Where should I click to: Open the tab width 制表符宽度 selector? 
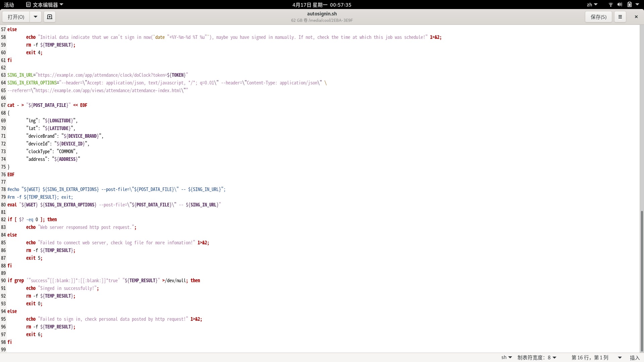point(537,358)
